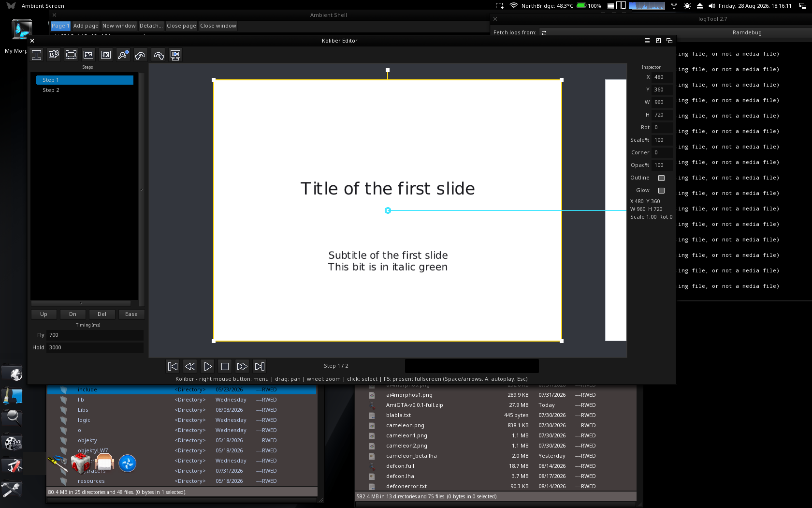Click the shapes tool icon
This screenshot has width=812, height=508.
tap(54, 55)
